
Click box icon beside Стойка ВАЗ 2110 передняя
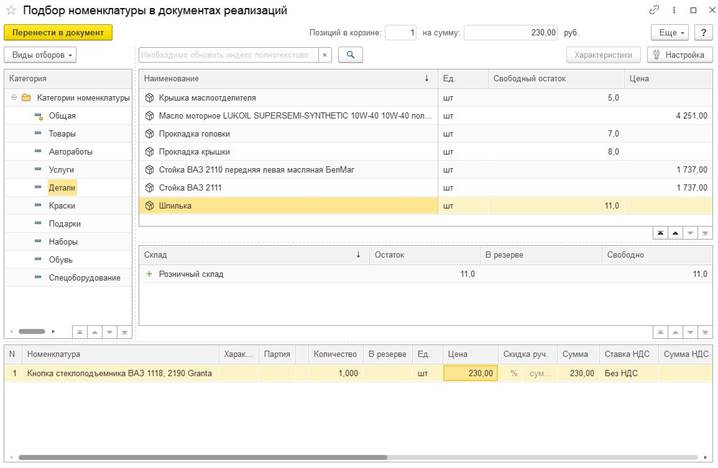tap(149, 170)
